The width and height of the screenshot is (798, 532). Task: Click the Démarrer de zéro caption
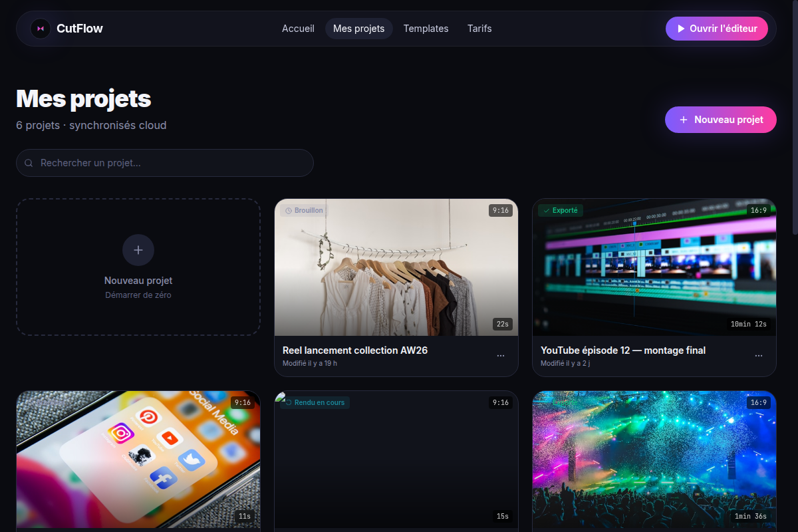[x=138, y=295]
